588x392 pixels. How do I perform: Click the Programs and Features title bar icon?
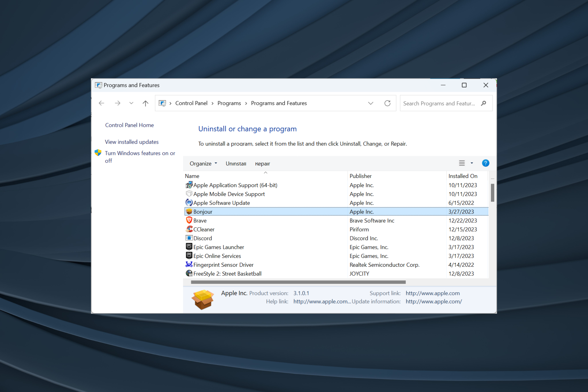tap(98, 85)
